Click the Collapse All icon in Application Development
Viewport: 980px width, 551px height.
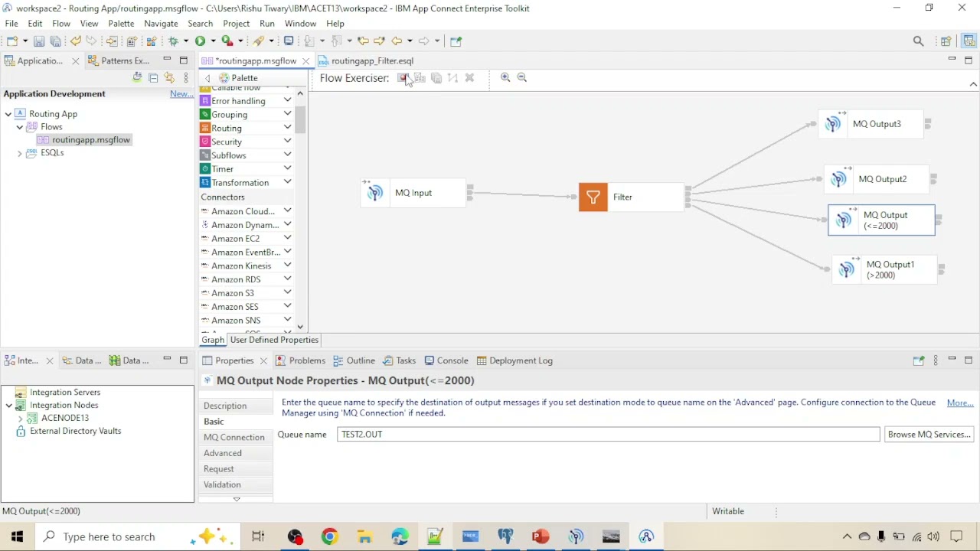pyautogui.click(x=153, y=78)
